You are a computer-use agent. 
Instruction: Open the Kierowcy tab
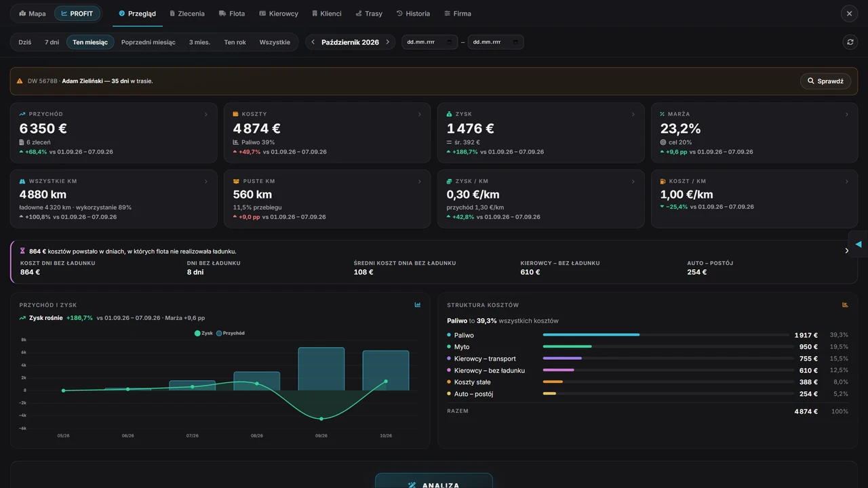(279, 14)
